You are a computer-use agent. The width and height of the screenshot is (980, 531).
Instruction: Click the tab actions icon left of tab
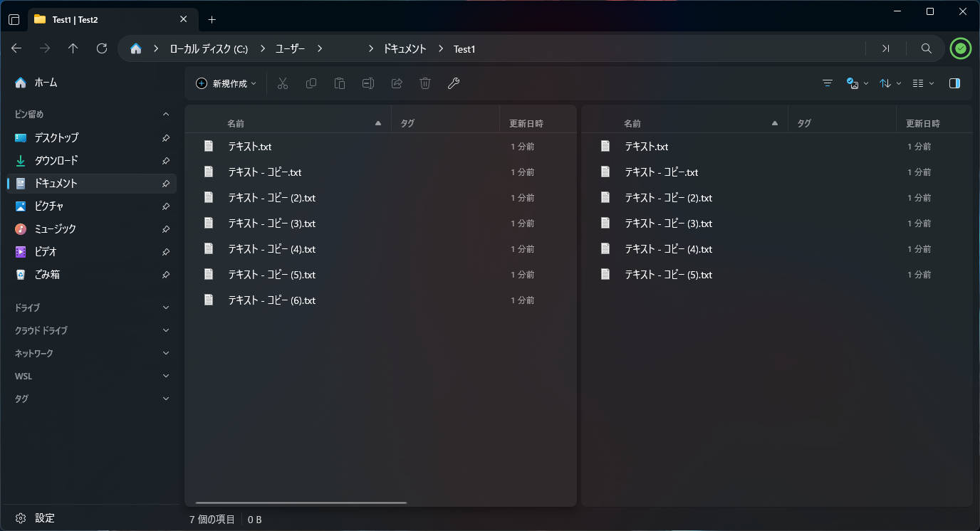(14, 19)
